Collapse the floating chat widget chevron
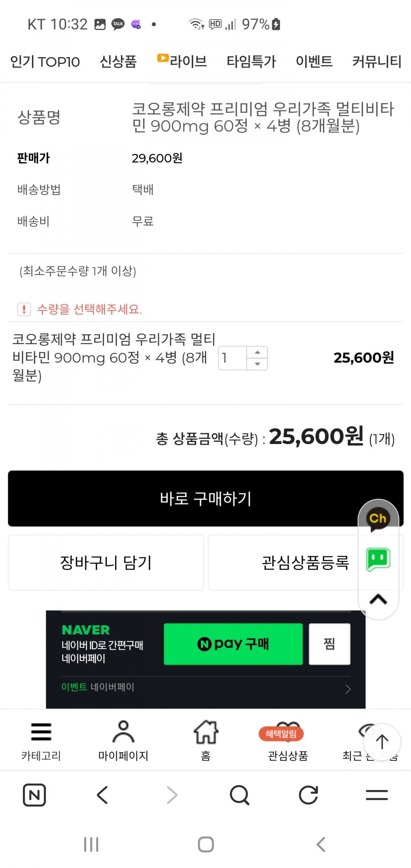 [378, 599]
